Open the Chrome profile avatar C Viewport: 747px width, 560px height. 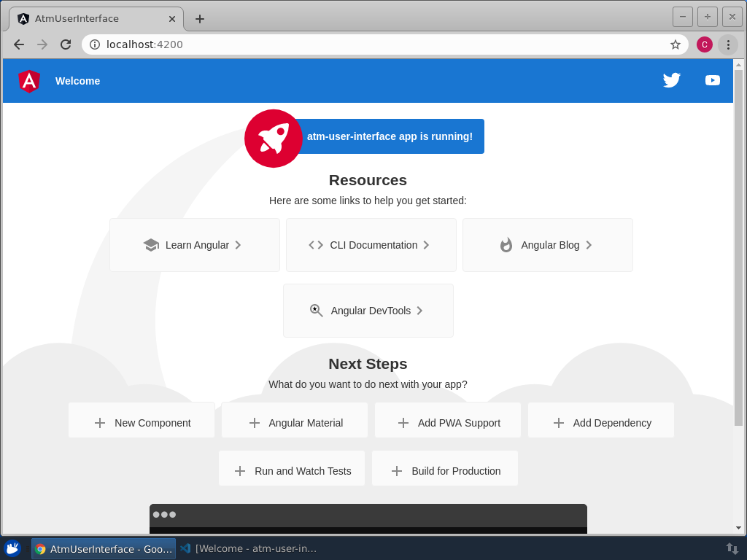[x=704, y=44]
